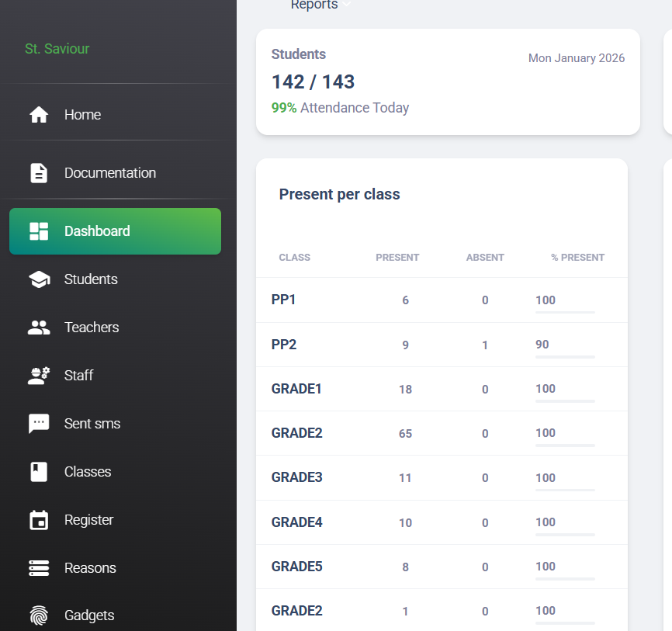Click the CLASS column header
672x631 pixels.
(294, 258)
